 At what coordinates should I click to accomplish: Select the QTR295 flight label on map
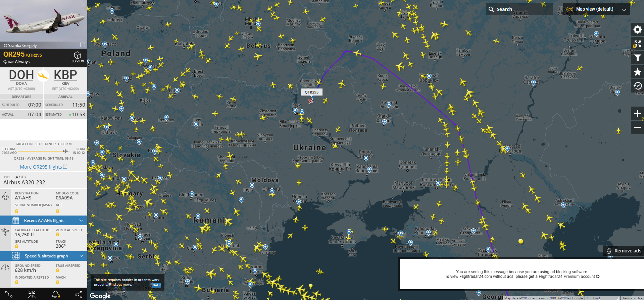pyautogui.click(x=312, y=92)
